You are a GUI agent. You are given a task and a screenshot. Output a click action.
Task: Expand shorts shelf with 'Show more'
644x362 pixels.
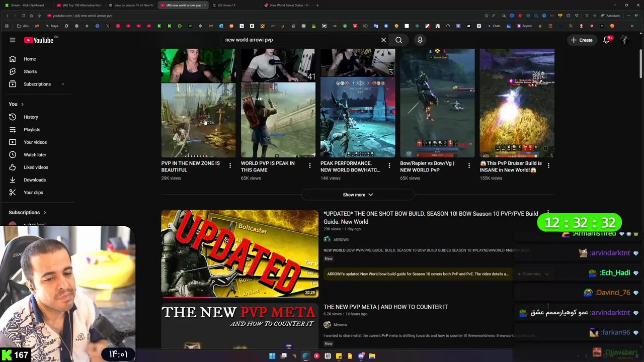358,195
